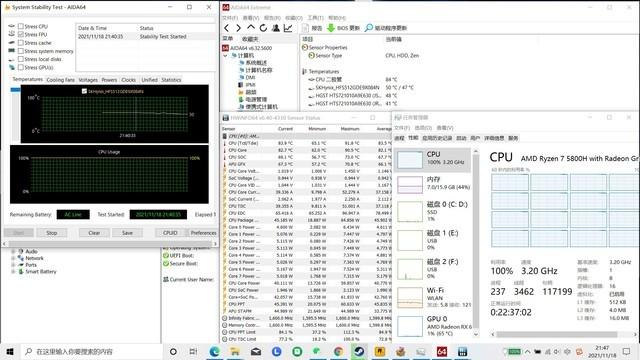Image resolution: width=640 pixels, height=360 pixels.
Task: Click the Preferences button
Action: coord(203,233)
